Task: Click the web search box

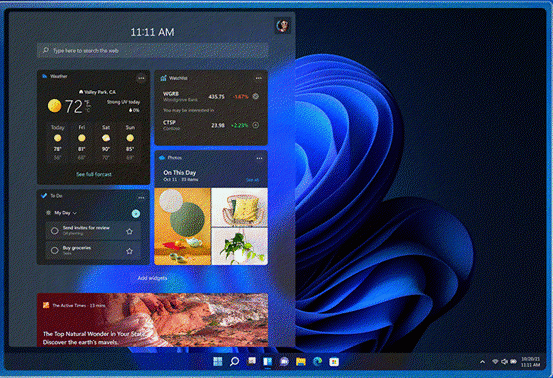Action: point(152,50)
